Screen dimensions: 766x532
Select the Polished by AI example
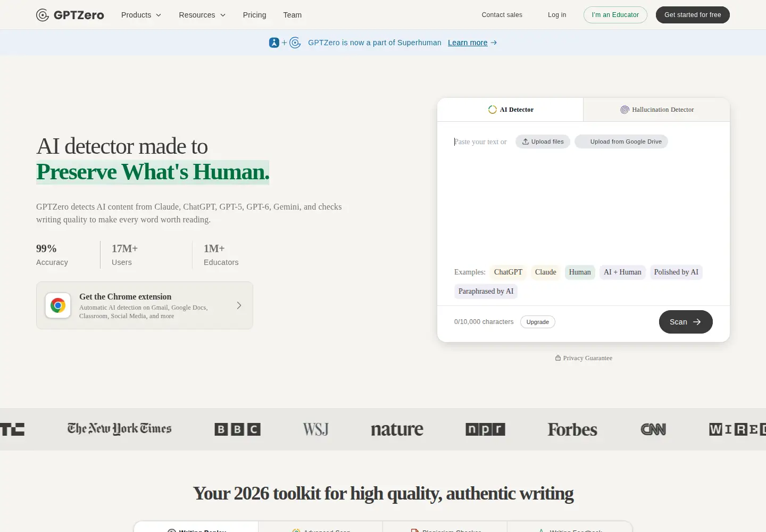tap(676, 272)
